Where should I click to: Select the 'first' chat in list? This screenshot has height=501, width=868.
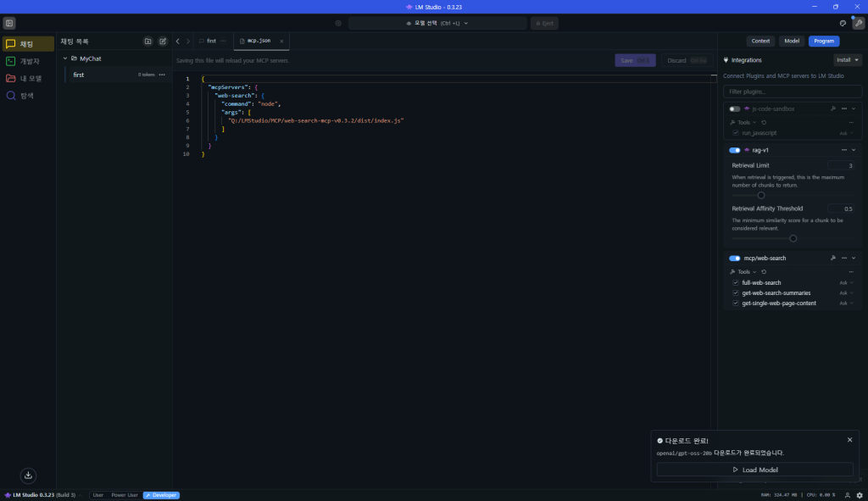(x=116, y=75)
